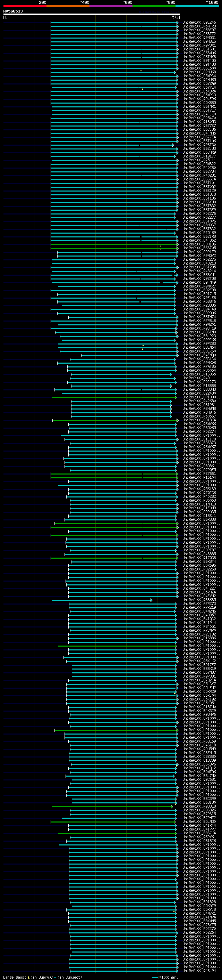Click the purple ~60% identity legend segment
Image resolution: width=222 pixels, height=980 pixels.
pos(111,6)
